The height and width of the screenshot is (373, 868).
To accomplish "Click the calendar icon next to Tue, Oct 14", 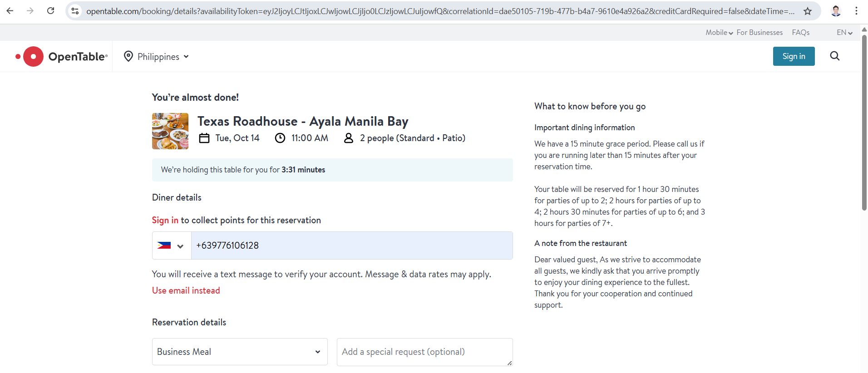I will pyautogui.click(x=204, y=138).
